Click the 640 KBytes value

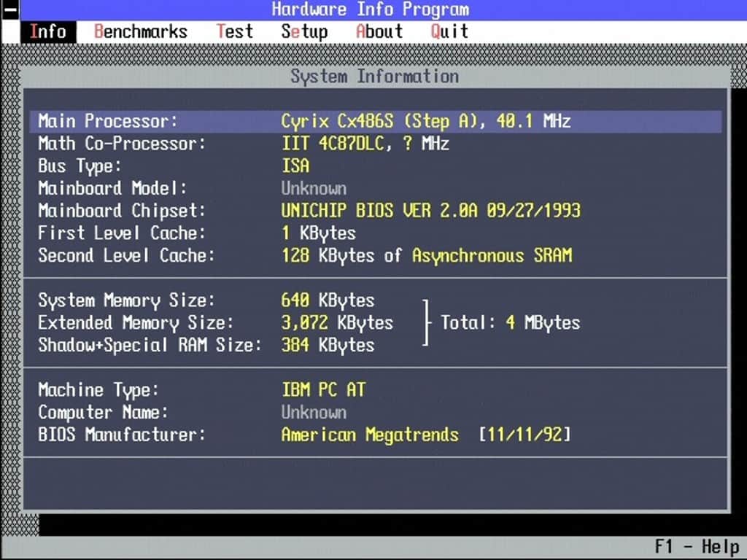(x=328, y=300)
